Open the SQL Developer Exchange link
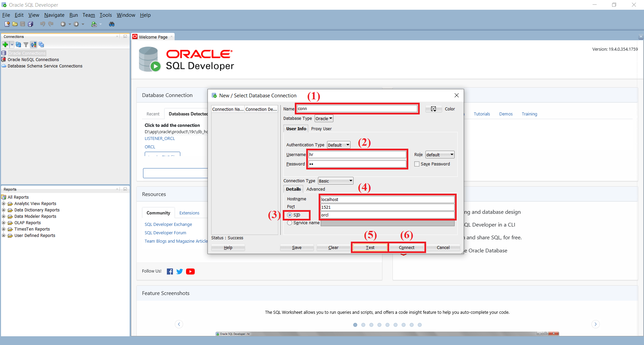This screenshot has width=644, height=345. (x=168, y=225)
